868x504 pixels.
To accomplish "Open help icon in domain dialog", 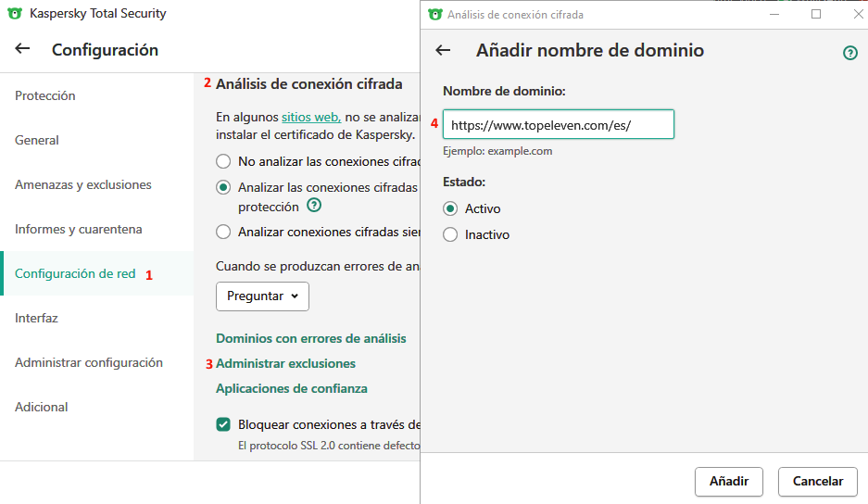I will tap(850, 53).
